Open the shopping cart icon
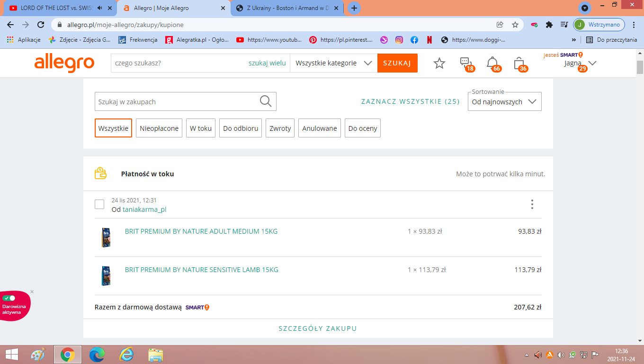This screenshot has width=644, height=364. pos(519,63)
